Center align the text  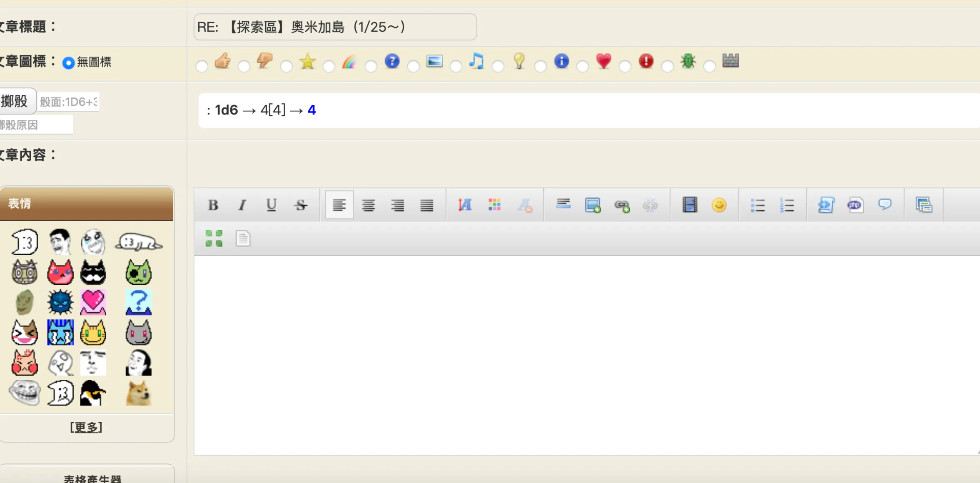pos(368,205)
